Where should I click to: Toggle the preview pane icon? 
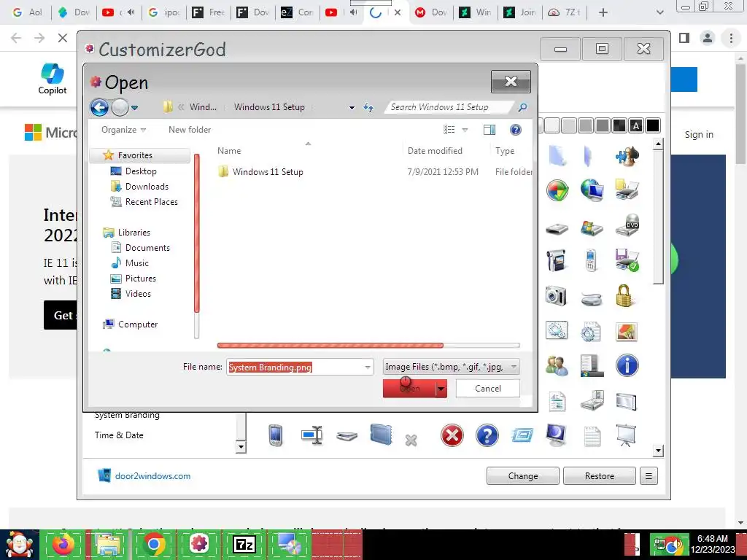point(489,130)
